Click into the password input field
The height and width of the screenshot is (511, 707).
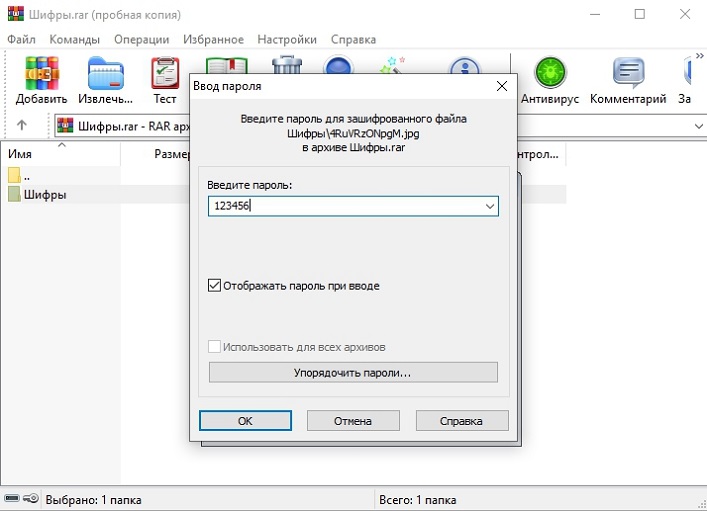tap(340, 205)
